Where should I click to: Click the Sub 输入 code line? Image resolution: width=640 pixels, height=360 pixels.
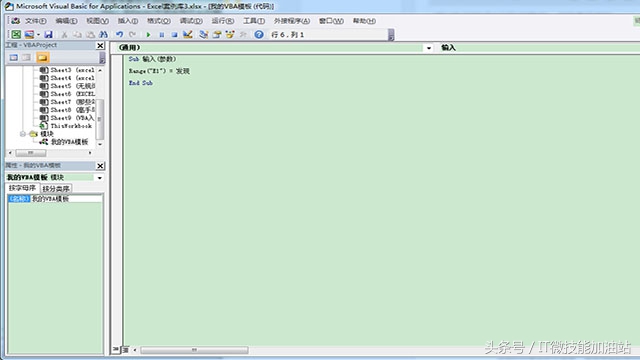[152, 59]
